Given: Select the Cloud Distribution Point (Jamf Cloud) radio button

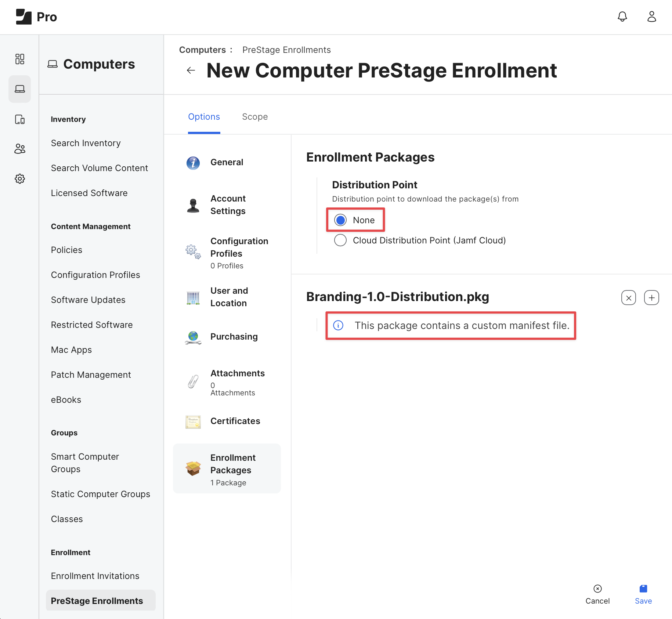Looking at the screenshot, I should (340, 240).
